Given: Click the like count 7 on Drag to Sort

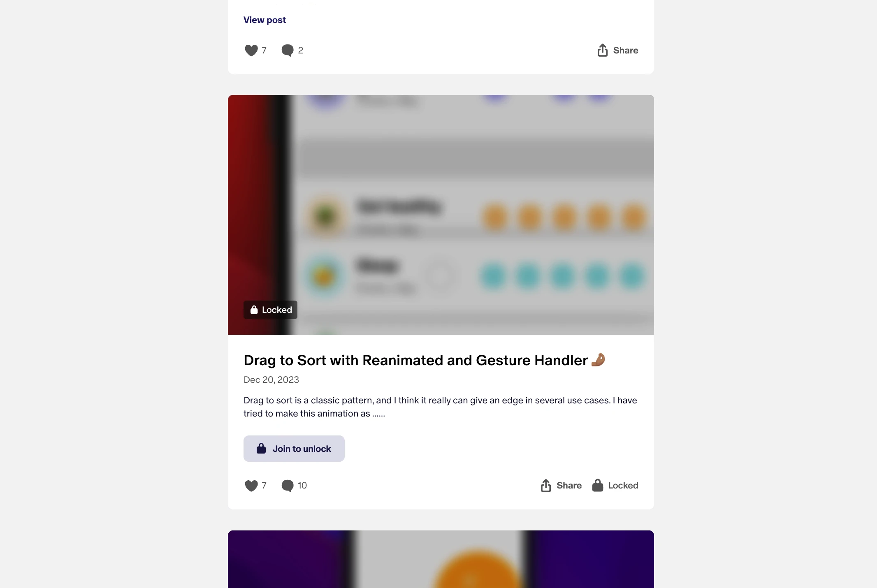Looking at the screenshot, I should coord(264,486).
